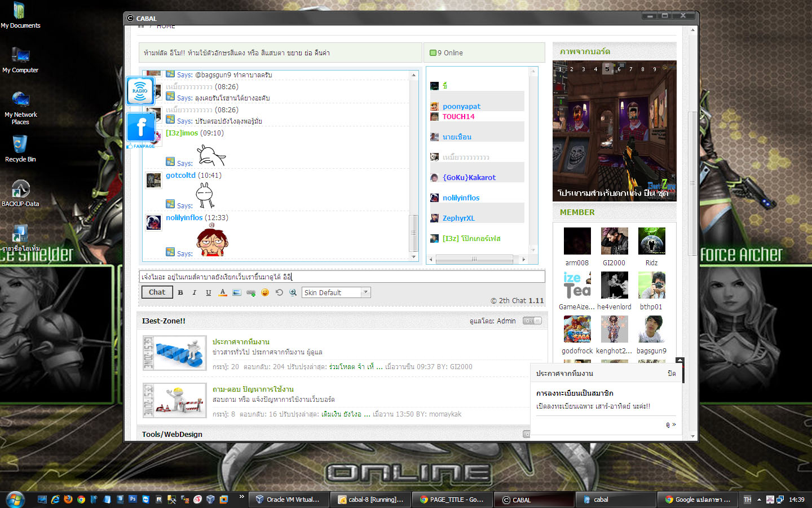Open the Recycle Bin desktop icon
Screen dimensions: 812x508
[x=20, y=149]
